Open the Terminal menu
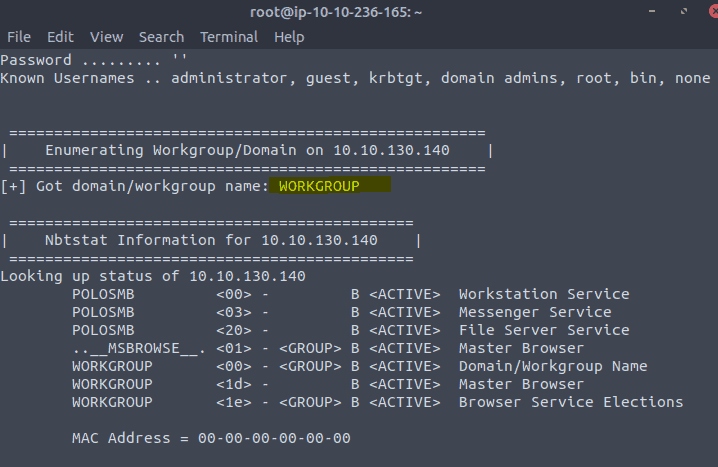This screenshot has width=718, height=467. [x=229, y=37]
